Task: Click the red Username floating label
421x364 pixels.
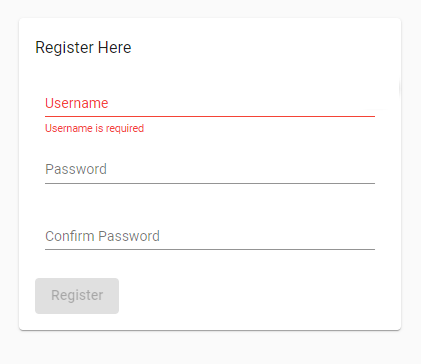Action: click(77, 103)
